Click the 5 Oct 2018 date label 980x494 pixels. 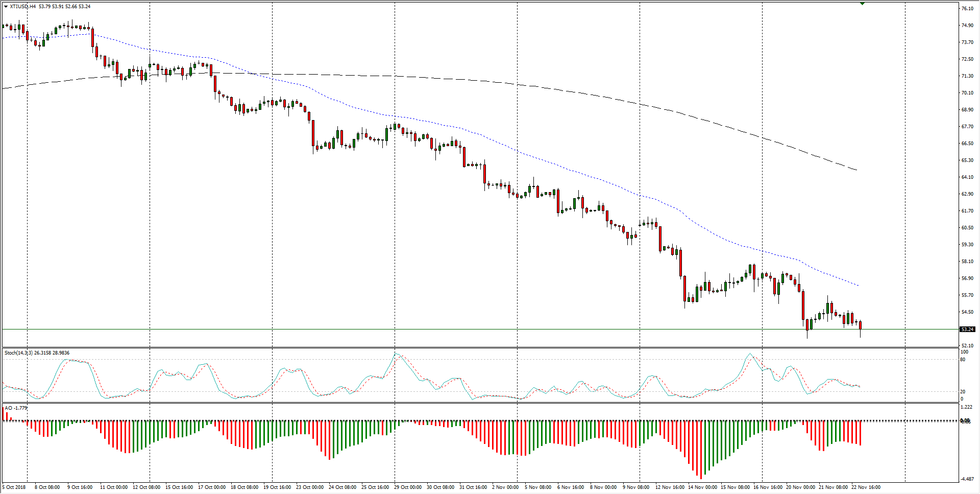14,487
